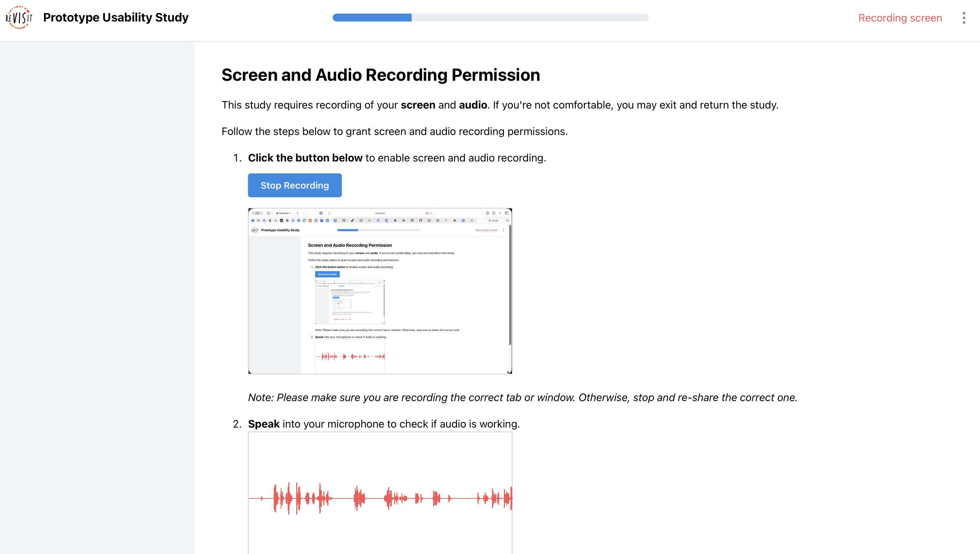
Task: Click the Revisit logo in the header
Action: click(x=19, y=17)
